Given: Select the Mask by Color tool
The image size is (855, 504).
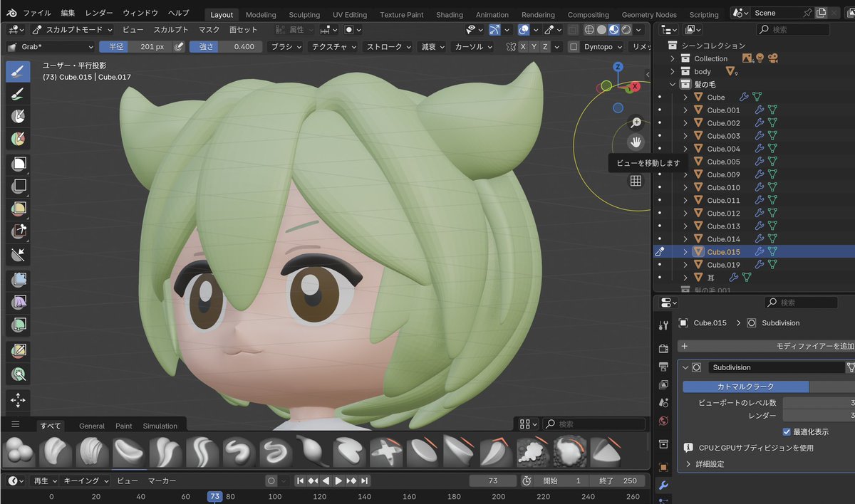Looking at the screenshot, I should pyautogui.click(x=19, y=373).
